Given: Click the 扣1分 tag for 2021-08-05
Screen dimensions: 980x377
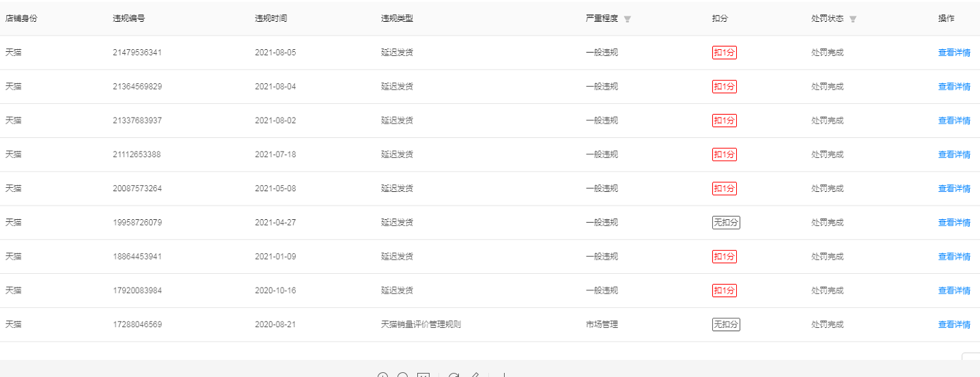Looking at the screenshot, I should point(725,53).
